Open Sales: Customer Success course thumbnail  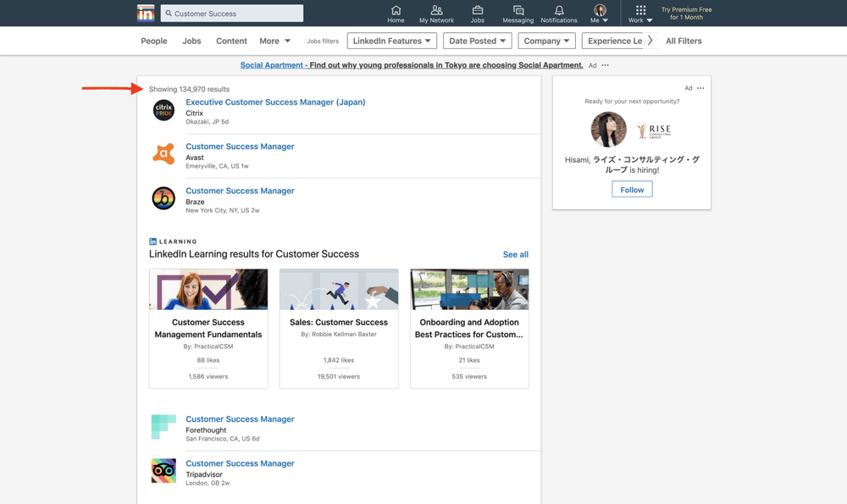(x=339, y=290)
